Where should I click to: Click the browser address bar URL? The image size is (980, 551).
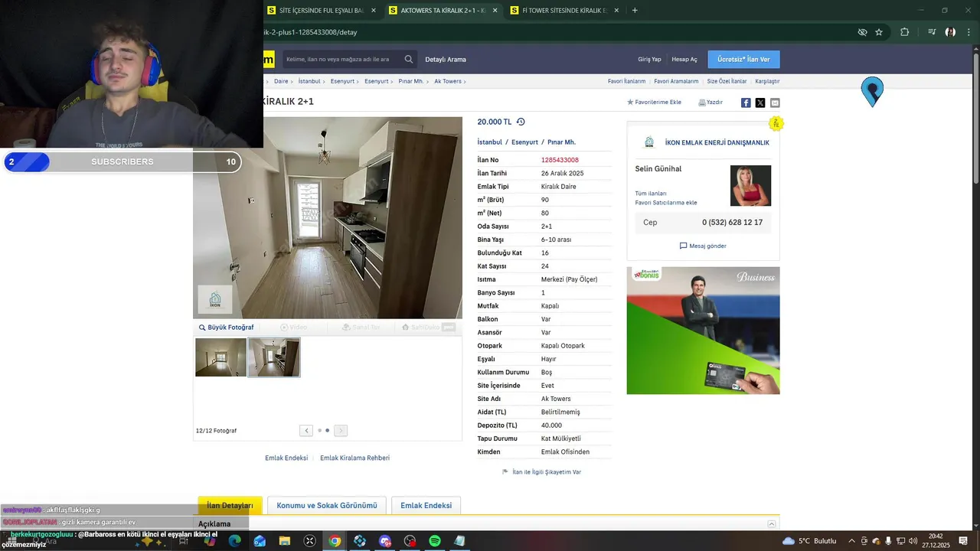coord(311,32)
